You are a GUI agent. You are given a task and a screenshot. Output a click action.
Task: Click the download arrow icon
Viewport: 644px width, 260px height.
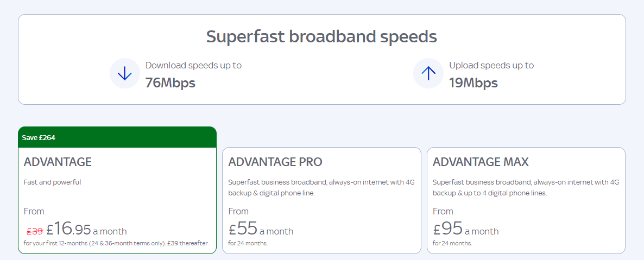click(124, 73)
